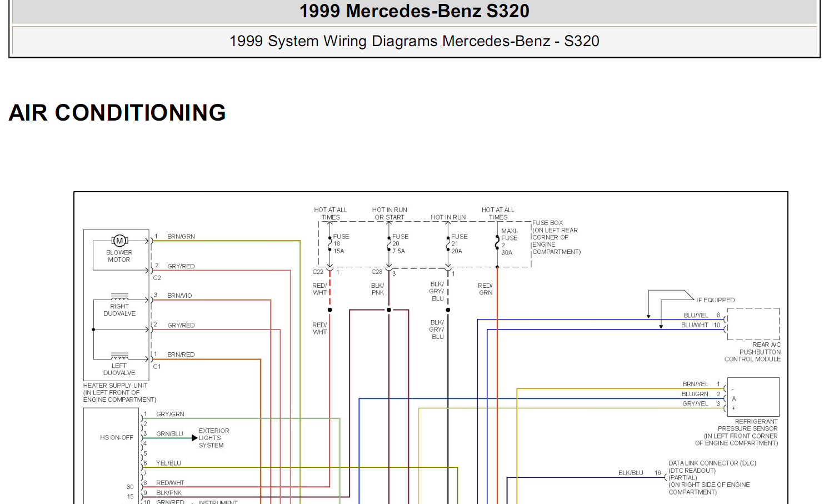Viewport: 824px width, 504px height.
Task: Click the IF EQUIPPED label
Action: click(715, 300)
